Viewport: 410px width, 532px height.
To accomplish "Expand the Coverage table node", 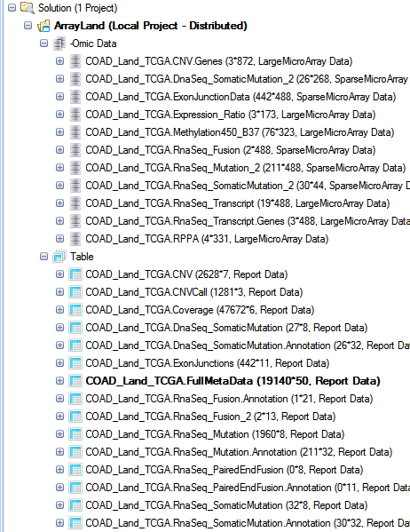I will pyautogui.click(x=59, y=309).
